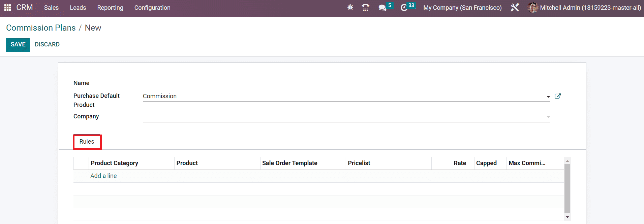The height and width of the screenshot is (224, 644).
Task: Click the Commission Plans breadcrumb
Action: [41, 28]
